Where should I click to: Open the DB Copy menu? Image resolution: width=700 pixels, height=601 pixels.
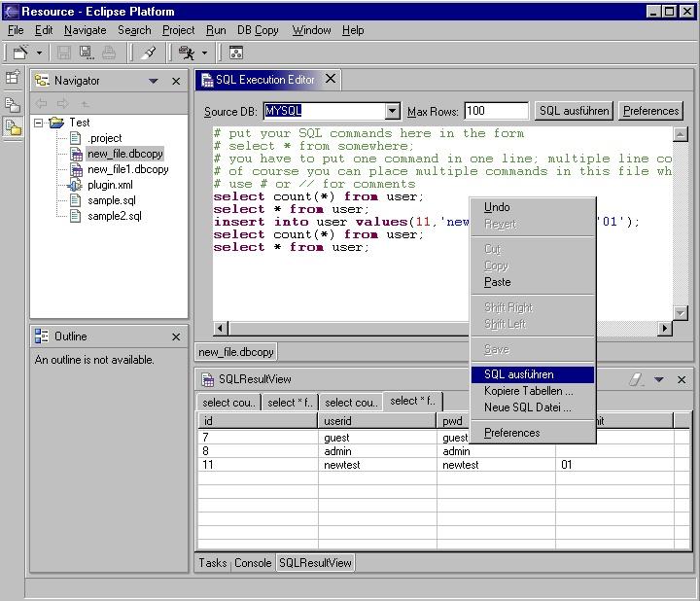258,30
